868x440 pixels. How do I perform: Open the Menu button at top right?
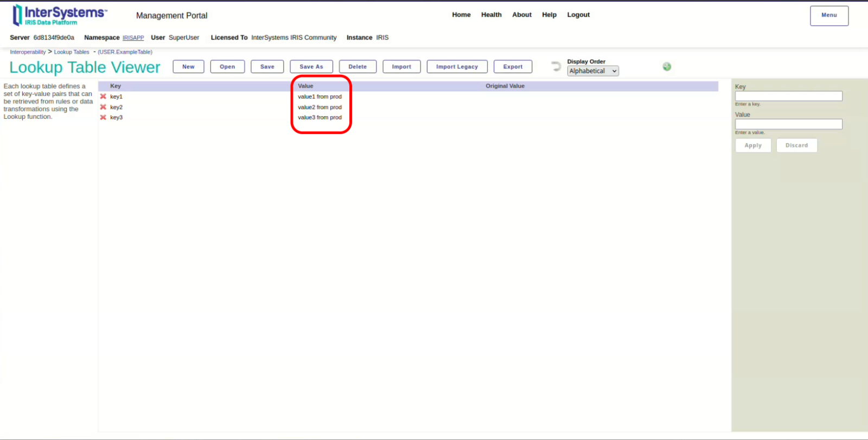coord(828,16)
